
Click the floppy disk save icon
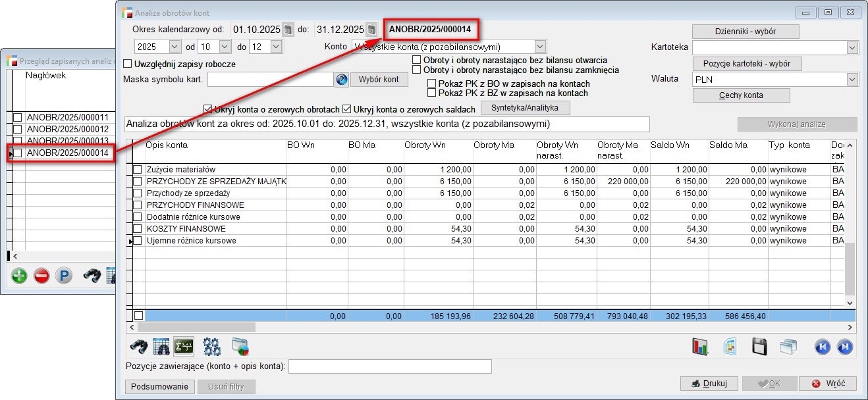point(759,347)
